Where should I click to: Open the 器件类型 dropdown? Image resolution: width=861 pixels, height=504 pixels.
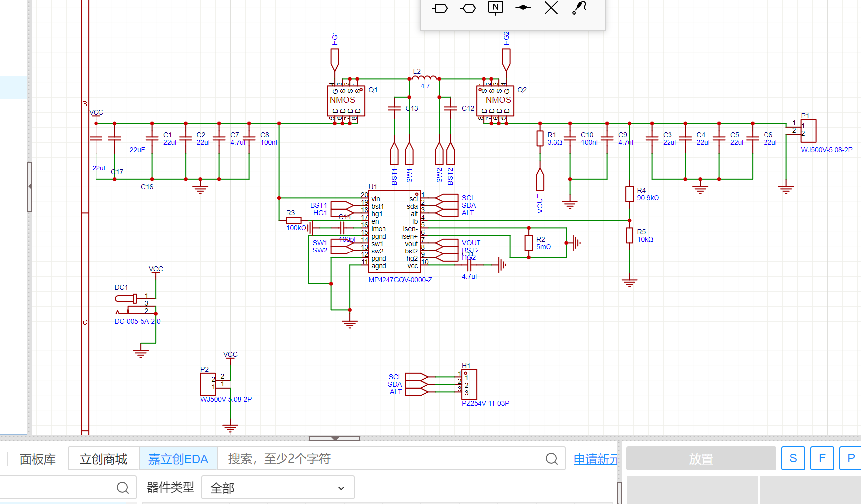pos(278,488)
